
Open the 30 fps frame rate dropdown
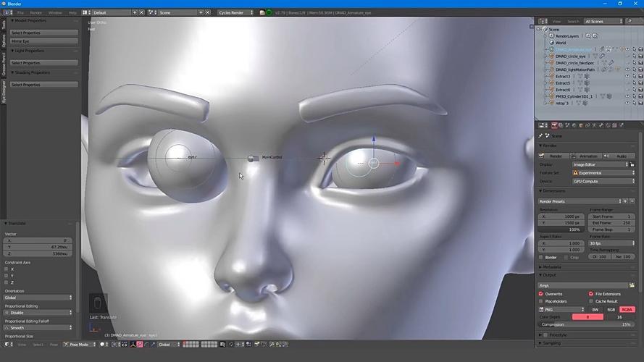[611, 243]
